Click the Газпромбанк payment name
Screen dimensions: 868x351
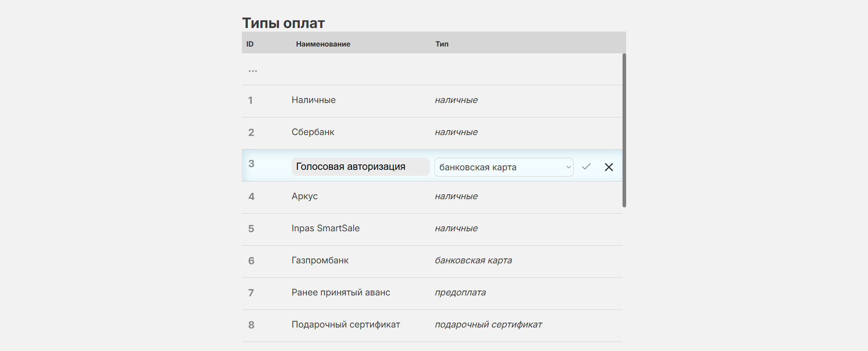pos(320,261)
